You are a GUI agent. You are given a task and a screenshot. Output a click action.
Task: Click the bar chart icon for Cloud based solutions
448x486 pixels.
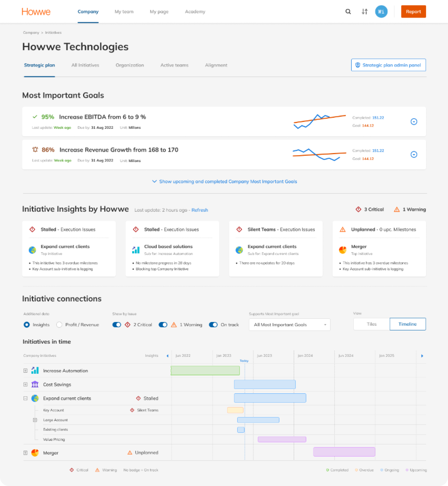pos(136,250)
